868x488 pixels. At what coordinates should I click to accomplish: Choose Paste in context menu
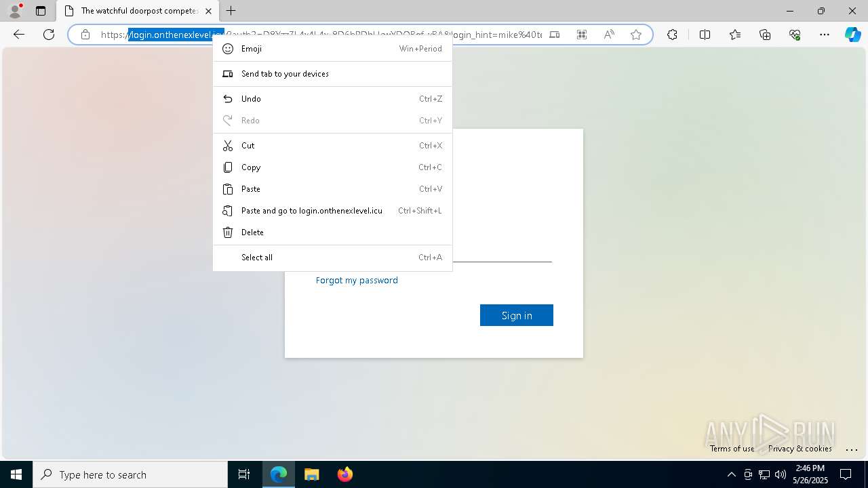click(x=332, y=189)
